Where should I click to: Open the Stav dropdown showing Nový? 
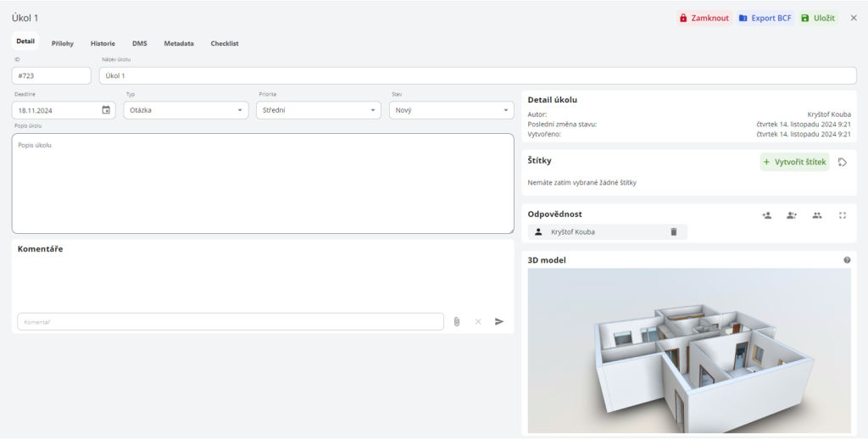click(451, 110)
